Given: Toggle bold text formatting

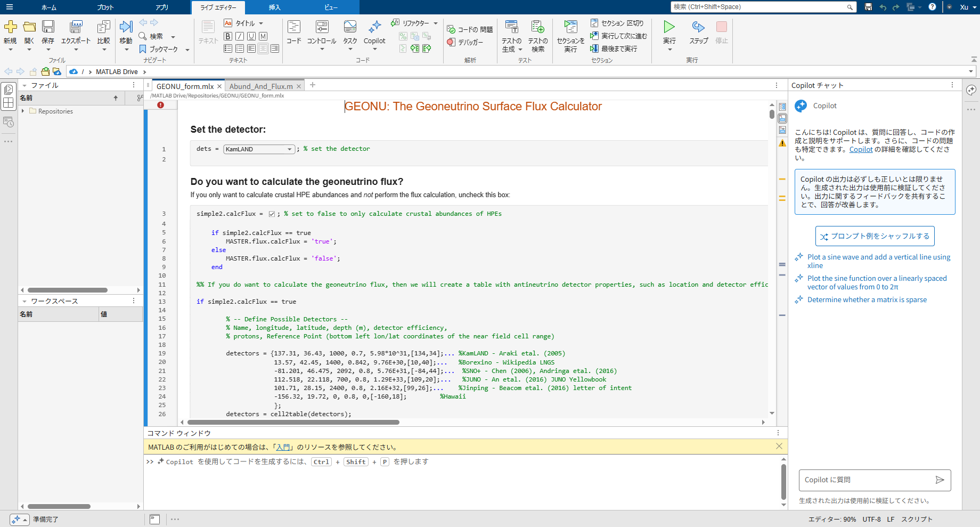Looking at the screenshot, I should tap(228, 36).
